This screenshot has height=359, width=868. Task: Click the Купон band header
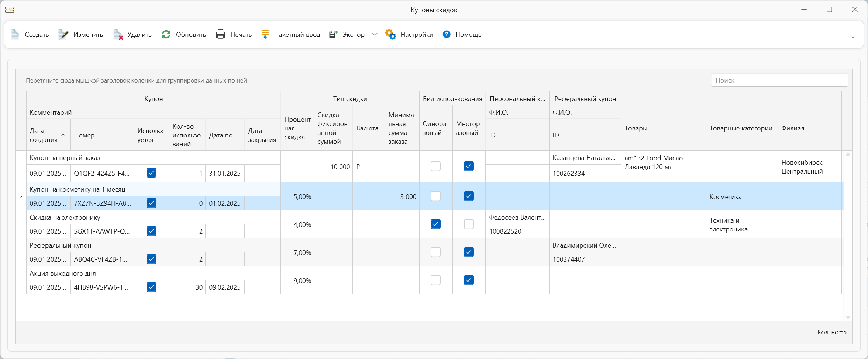[154, 99]
